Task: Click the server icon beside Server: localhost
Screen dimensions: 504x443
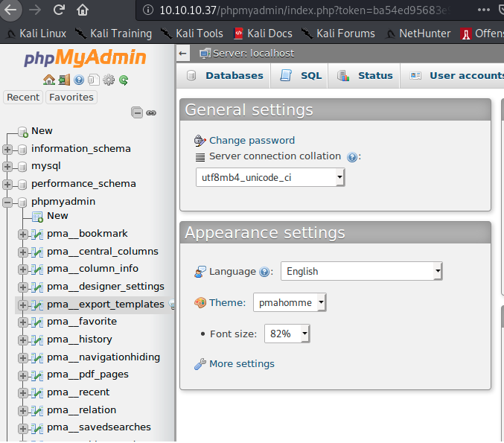Action: [x=205, y=54]
